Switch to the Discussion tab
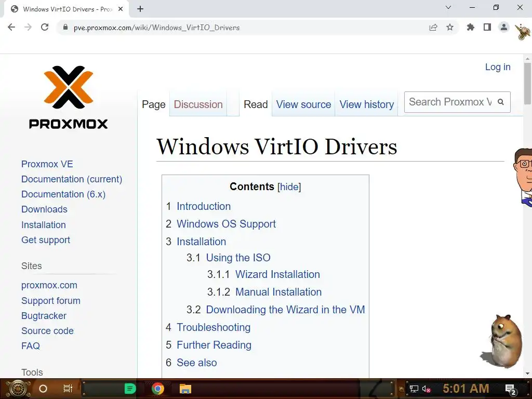The height and width of the screenshot is (399, 532). pyautogui.click(x=198, y=104)
